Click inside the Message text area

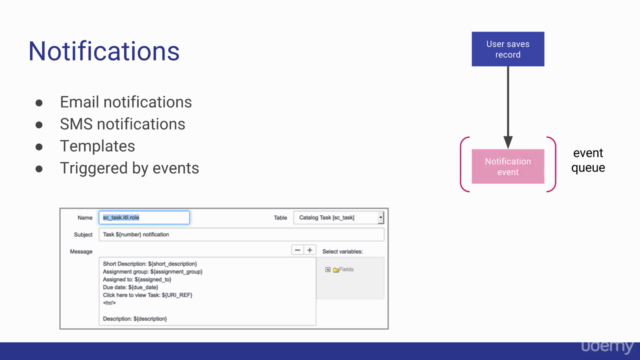[207, 291]
